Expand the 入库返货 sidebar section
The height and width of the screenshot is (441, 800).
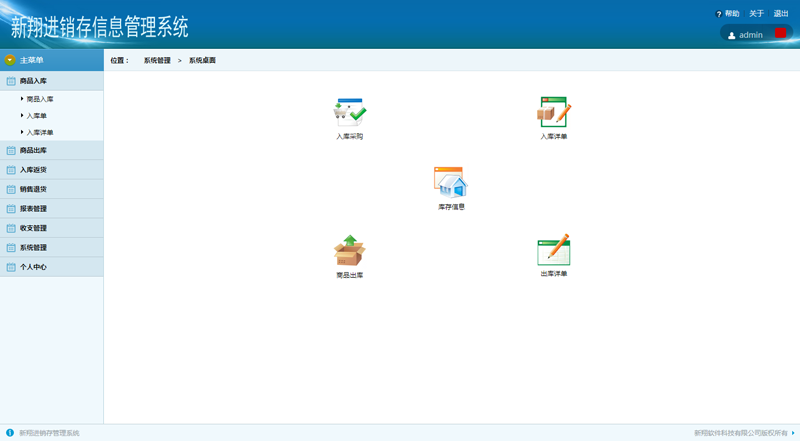pyautogui.click(x=33, y=170)
